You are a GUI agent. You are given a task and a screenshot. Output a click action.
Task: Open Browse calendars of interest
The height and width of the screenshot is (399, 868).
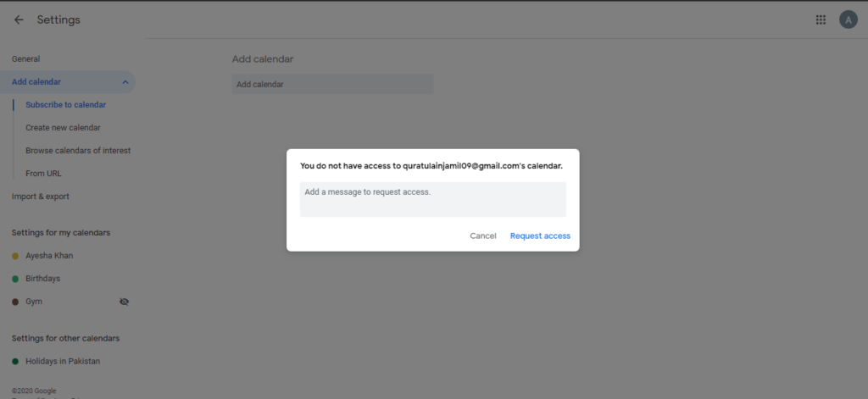click(78, 151)
